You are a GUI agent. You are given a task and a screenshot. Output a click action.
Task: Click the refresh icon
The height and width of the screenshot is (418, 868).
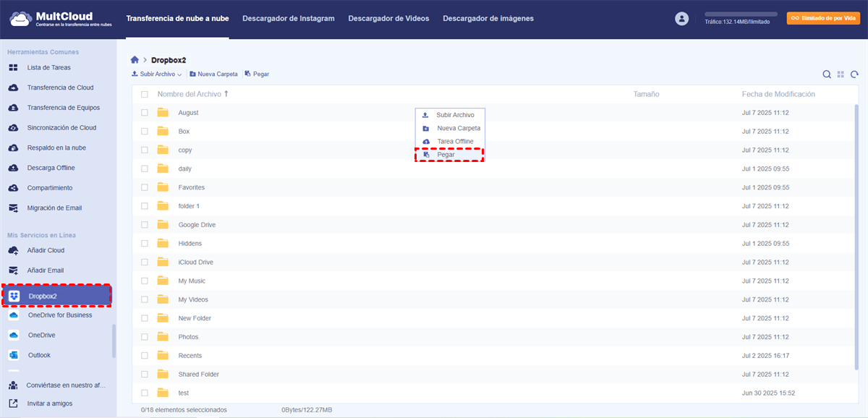tap(854, 74)
